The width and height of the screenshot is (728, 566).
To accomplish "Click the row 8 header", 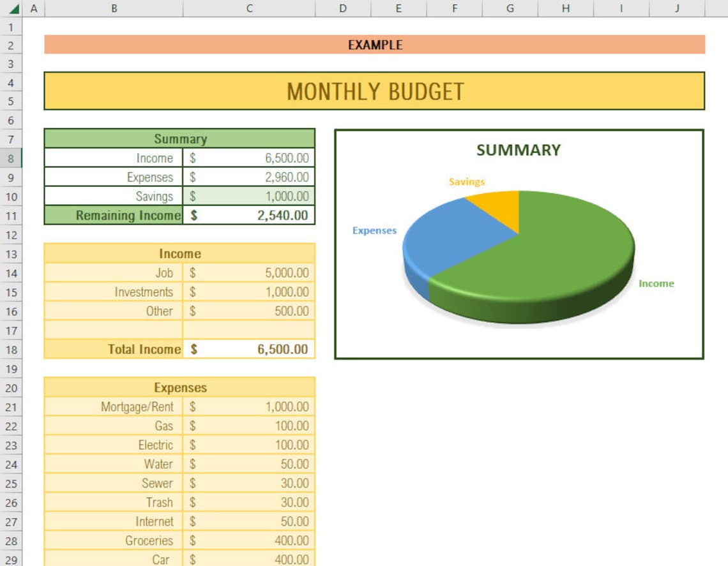I will pos(11,158).
